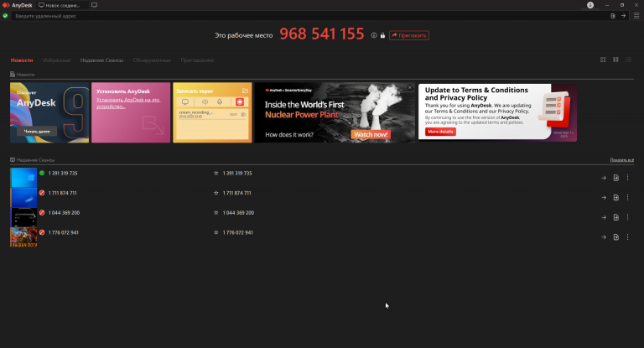Click the file transfer icon in address bar

point(613,16)
